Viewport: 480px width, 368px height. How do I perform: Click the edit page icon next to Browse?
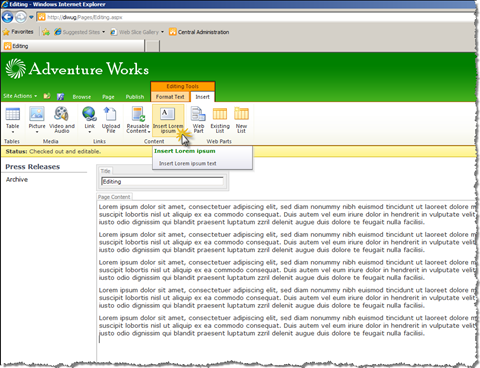[60, 96]
